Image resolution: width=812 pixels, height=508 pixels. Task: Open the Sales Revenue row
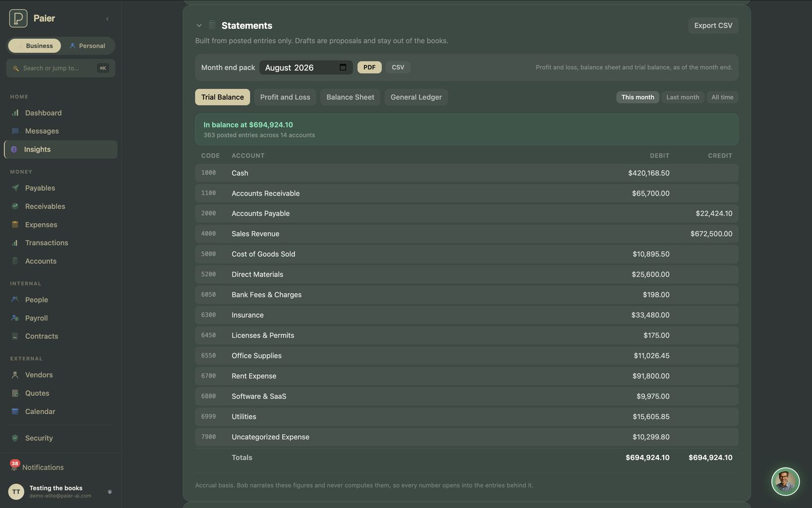click(467, 234)
